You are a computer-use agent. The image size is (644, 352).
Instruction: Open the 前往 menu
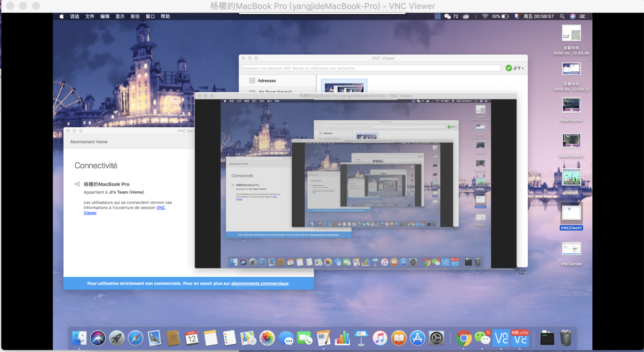click(135, 17)
